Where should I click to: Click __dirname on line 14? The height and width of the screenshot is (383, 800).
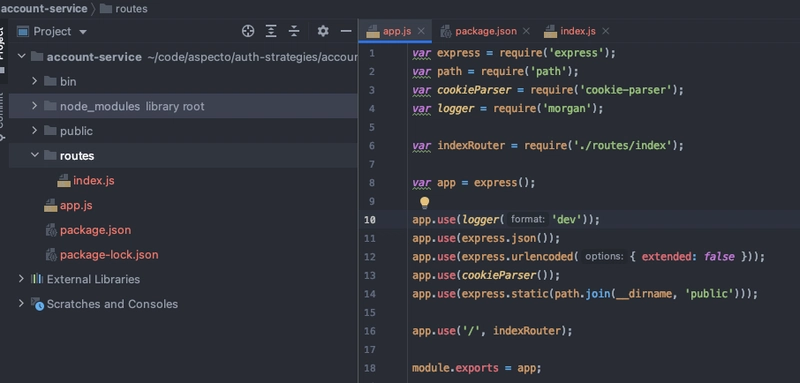coord(644,294)
